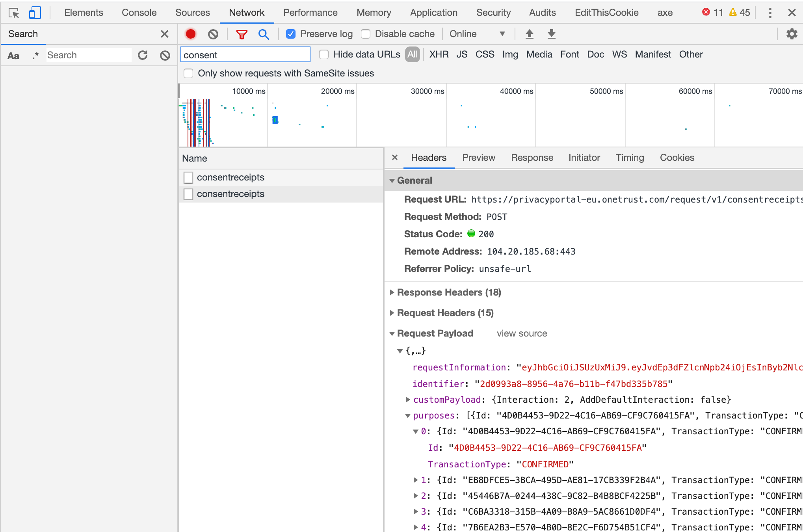Close the Search sidebar

[165, 34]
